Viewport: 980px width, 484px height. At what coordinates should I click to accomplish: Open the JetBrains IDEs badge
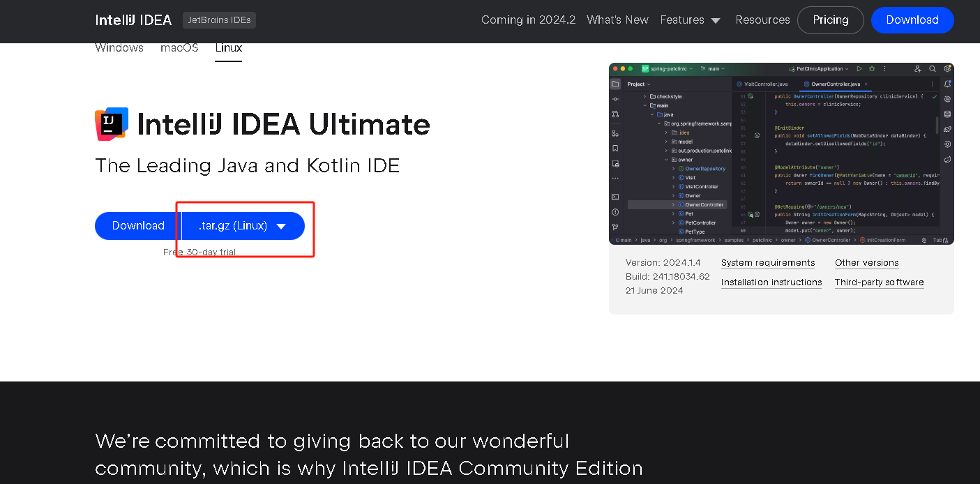point(219,20)
